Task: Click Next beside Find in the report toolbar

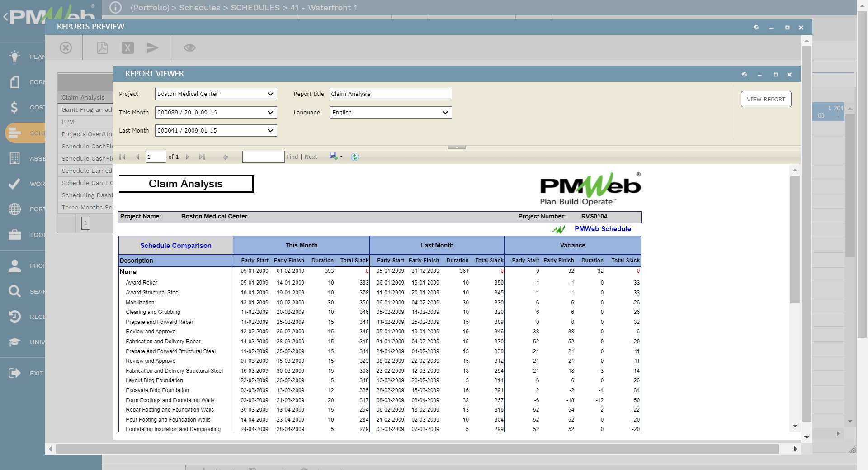Action: click(311, 157)
